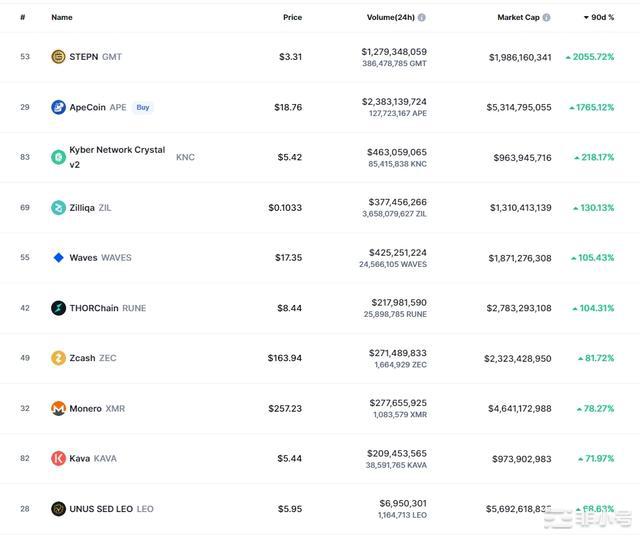Open the Monero XMR coin link

coord(97,408)
